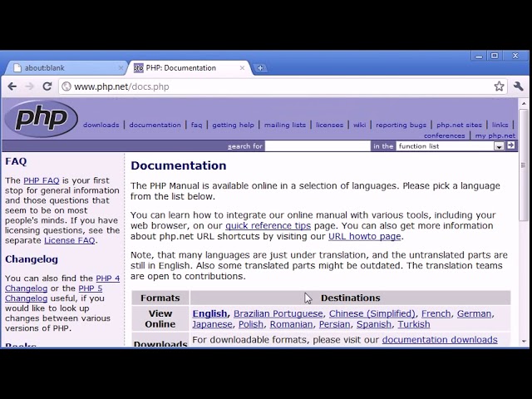This screenshot has width=532, height=399.
Task: View the manual in Spanish
Action: point(374,324)
